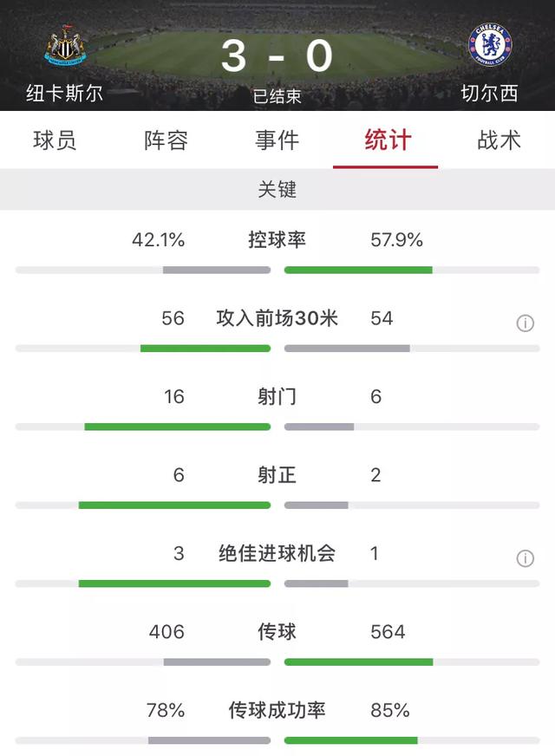Click Newcastle's green 射门 shots bar
The image size is (555, 756).
[x=177, y=427]
